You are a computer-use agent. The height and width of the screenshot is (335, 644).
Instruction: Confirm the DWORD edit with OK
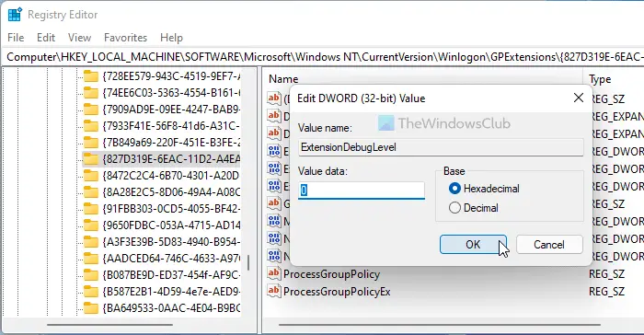pyautogui.click(x=473, y=245)
